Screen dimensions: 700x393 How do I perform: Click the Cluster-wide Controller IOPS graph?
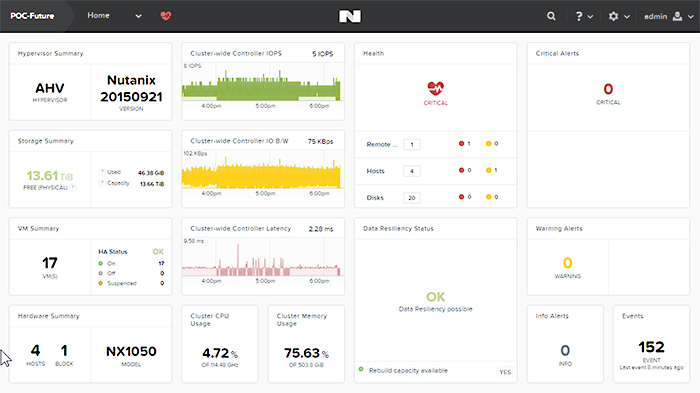(262, 85)
